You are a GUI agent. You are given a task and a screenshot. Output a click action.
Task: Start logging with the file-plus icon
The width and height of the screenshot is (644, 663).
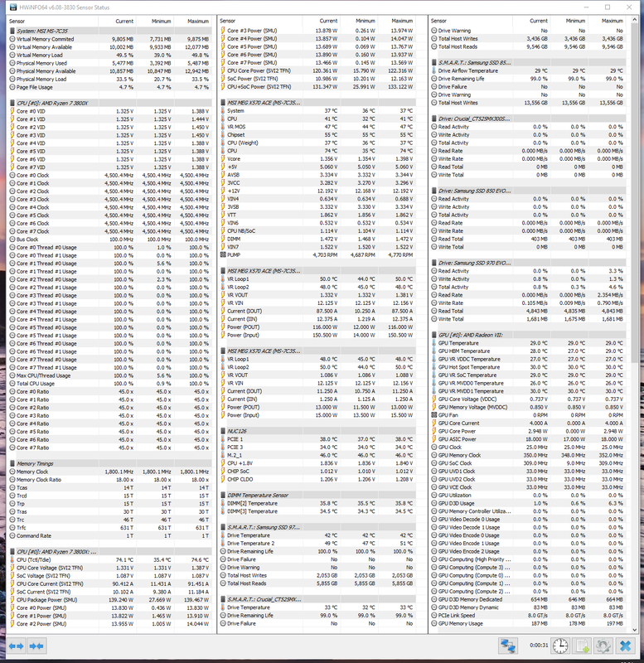coord(582,646)
